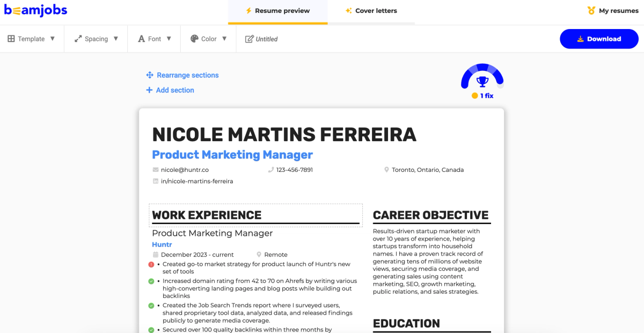Click the location pin beside Toronto
This screenshot has height=333, width=644.
(x=386, y=170)
